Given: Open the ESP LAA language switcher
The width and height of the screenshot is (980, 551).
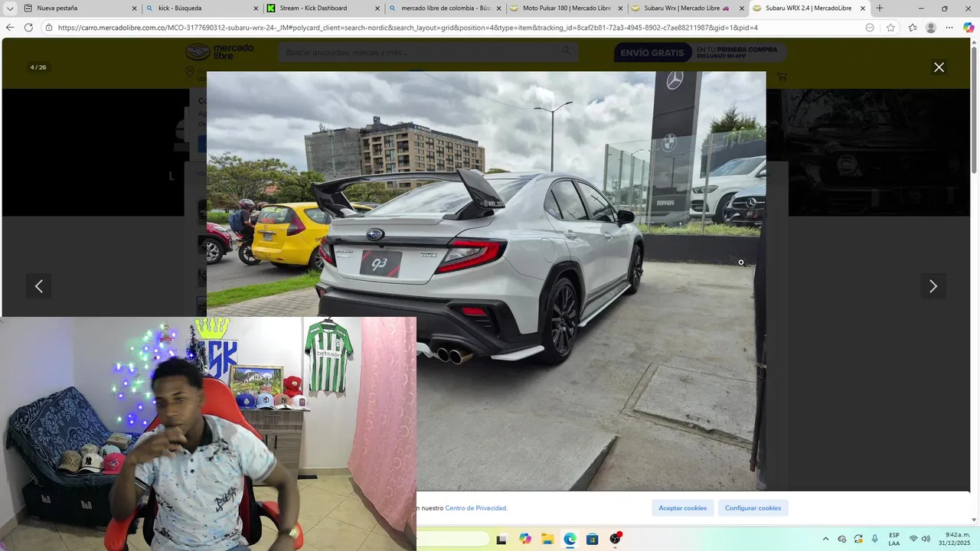Looking at the screenshot, I should click(894, 540).
